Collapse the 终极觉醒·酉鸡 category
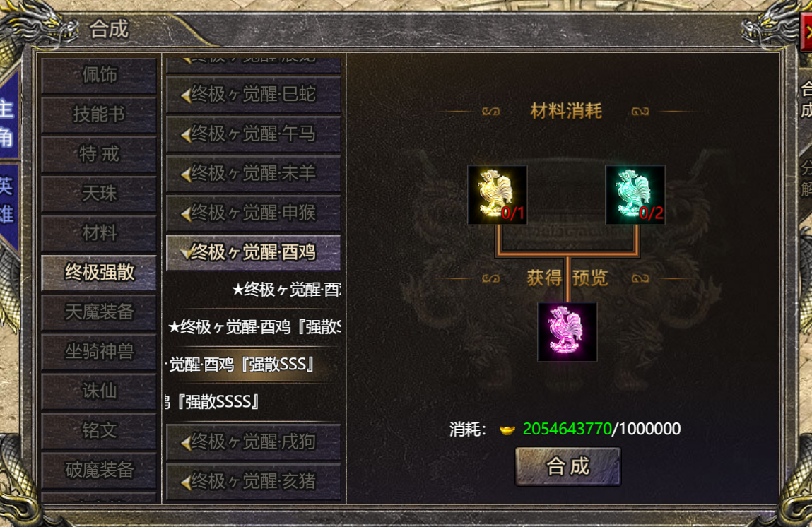Screen dimensions: 812x527 [253, 253]
